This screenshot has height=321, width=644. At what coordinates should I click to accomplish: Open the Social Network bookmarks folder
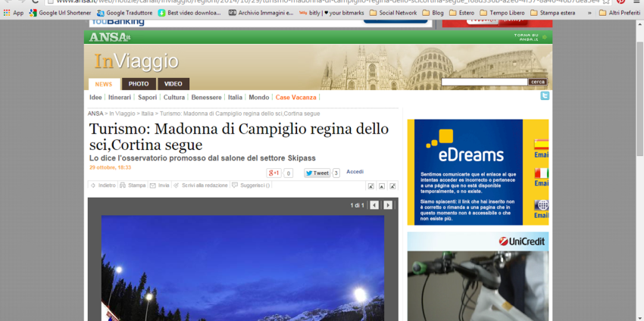[393, 13]
